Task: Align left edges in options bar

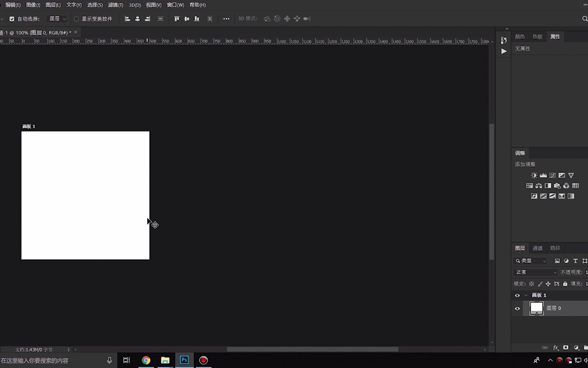Action: click(x=127, y=19)
